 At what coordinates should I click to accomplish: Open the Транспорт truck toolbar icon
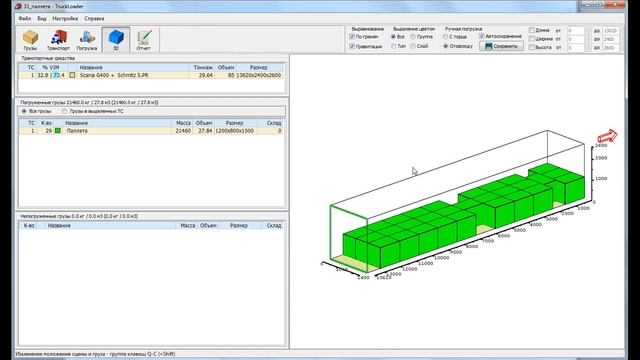click(x=58, y=40)
